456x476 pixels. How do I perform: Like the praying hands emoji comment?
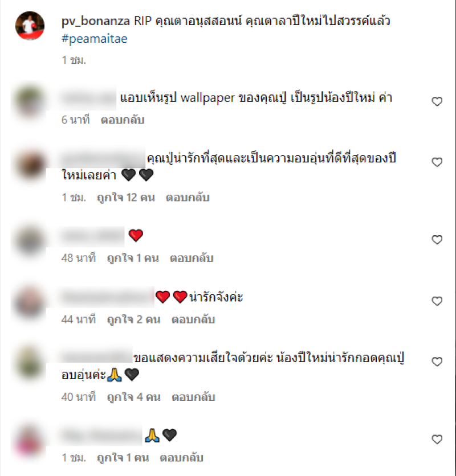coord(437,439)
